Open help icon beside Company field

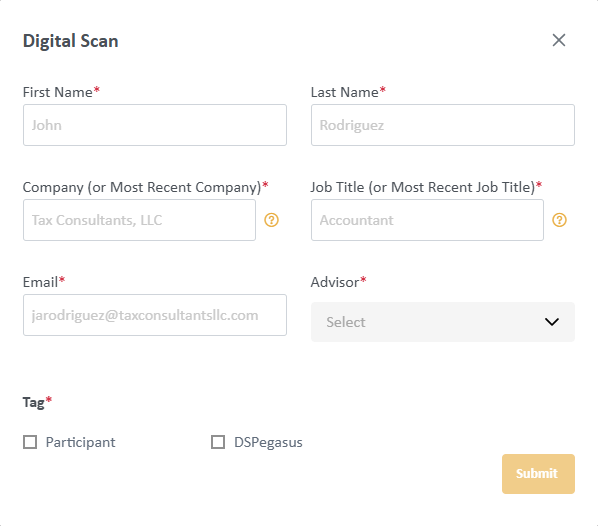272,220
